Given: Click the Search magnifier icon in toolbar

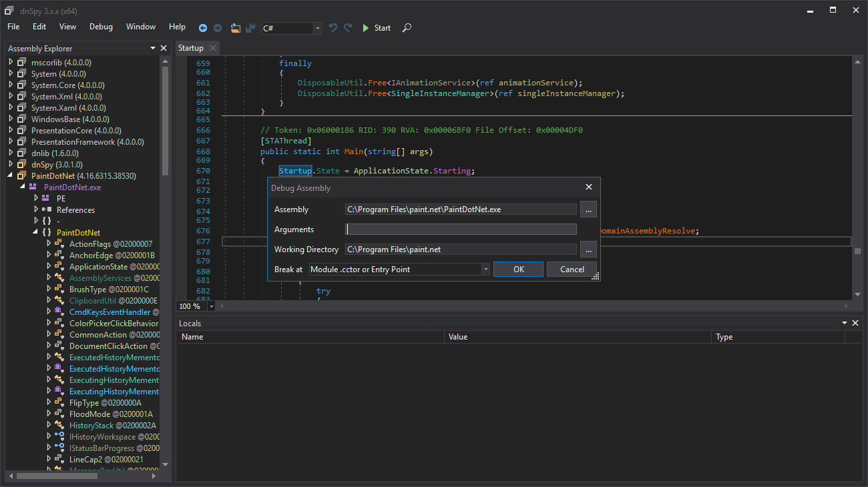Looking at the screenshot, I should [407, 28].
